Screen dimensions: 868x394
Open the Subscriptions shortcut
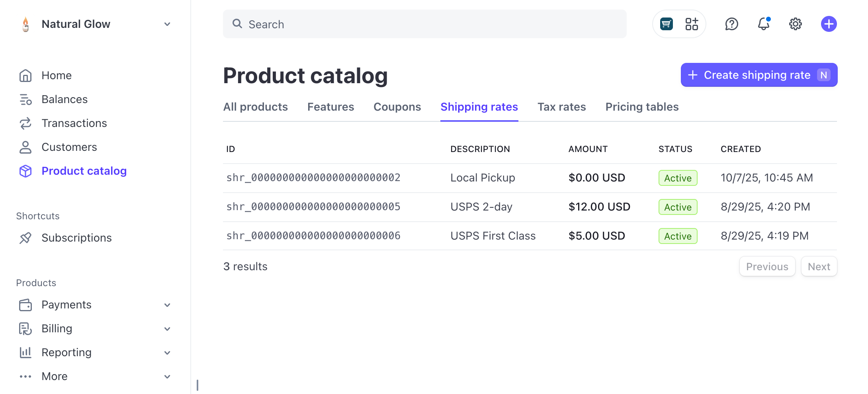coord(76,238)
